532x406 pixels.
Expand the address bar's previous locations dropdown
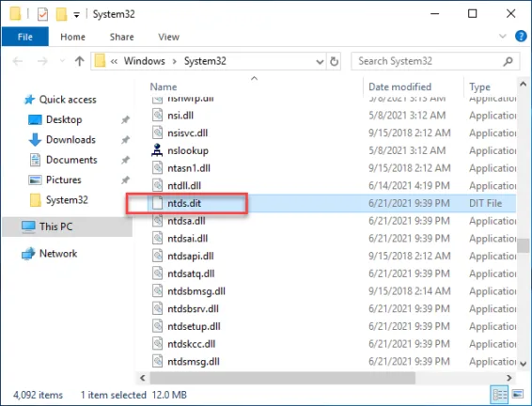[320, 62]
